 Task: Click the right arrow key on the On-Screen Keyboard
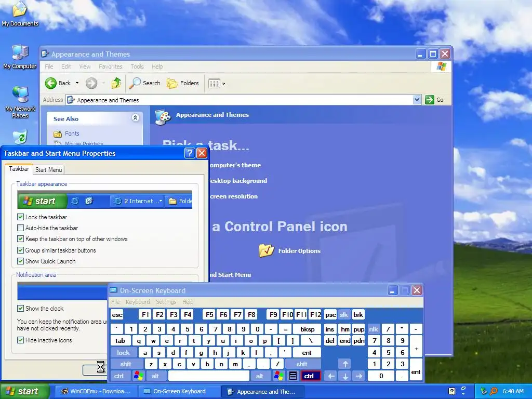[359, 376]
